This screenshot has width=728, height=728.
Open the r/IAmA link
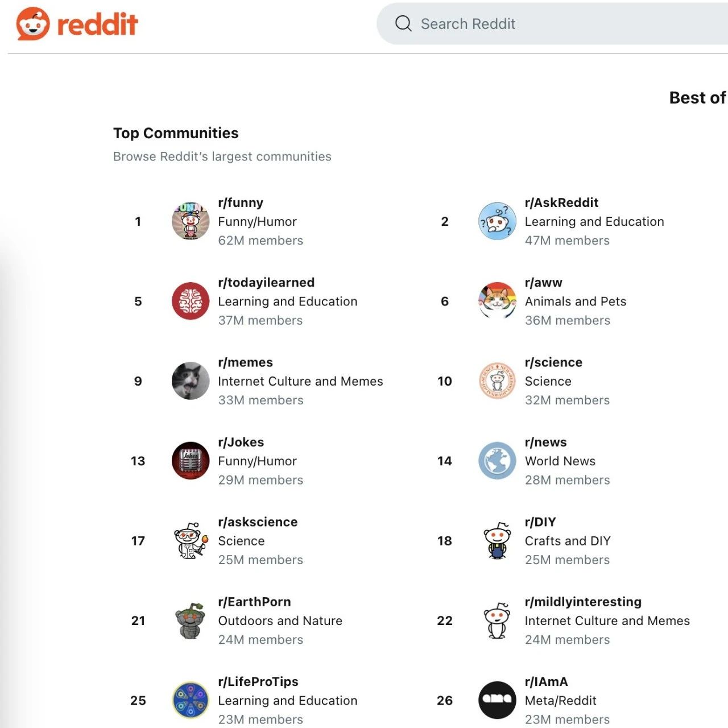pyautogui.click(x=546, y=681)
